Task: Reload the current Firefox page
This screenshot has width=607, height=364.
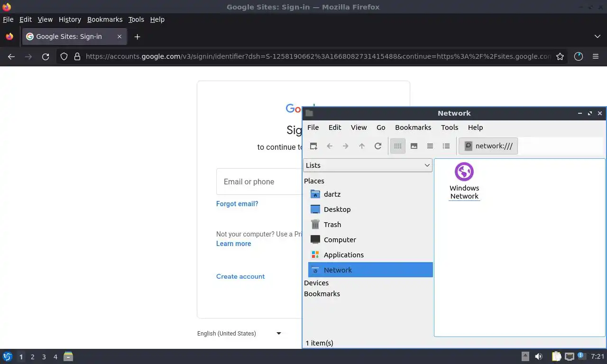Action: pyautogui.click(x=46, y=56)
